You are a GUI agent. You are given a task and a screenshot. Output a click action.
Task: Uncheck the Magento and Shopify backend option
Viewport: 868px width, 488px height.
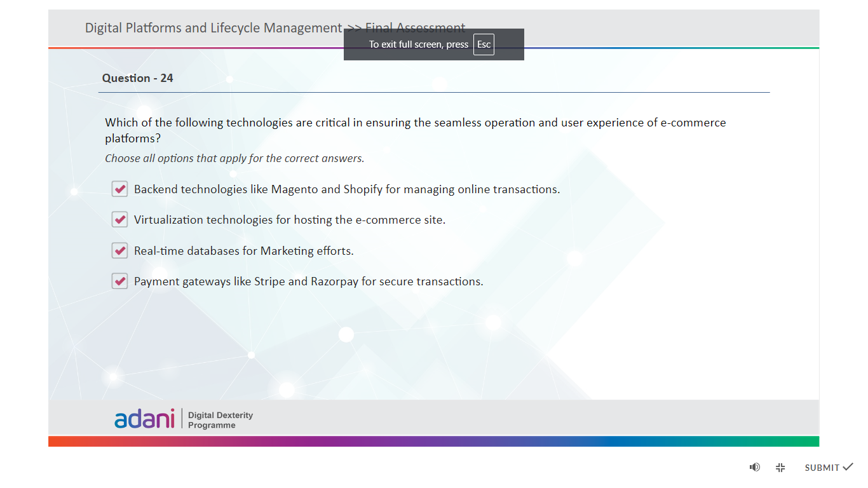click(119, 189)
